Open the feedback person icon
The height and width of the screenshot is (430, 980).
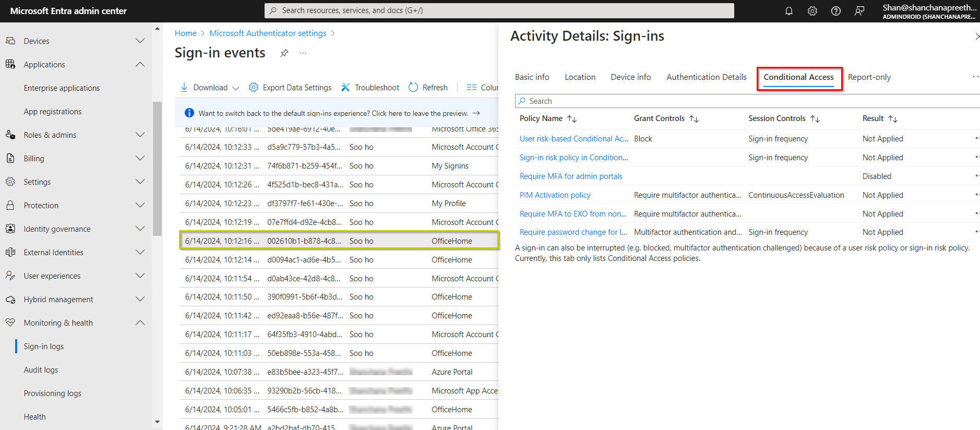[859, 11]
